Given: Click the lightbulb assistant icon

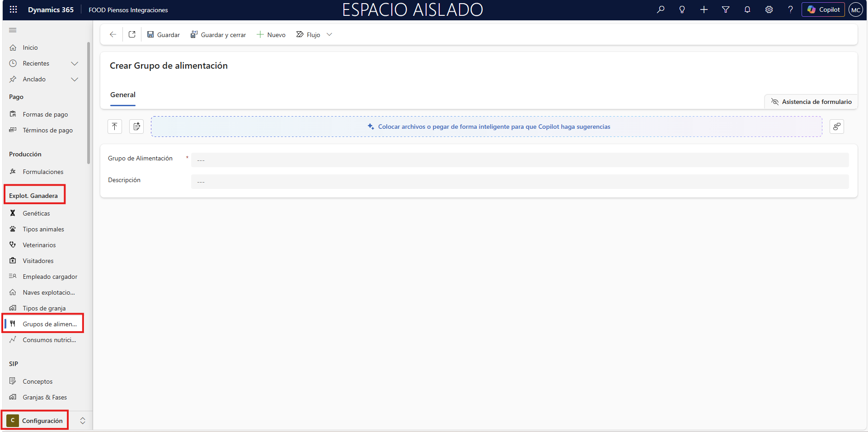Looking at the screenshot, I should [x=682, y=9].
